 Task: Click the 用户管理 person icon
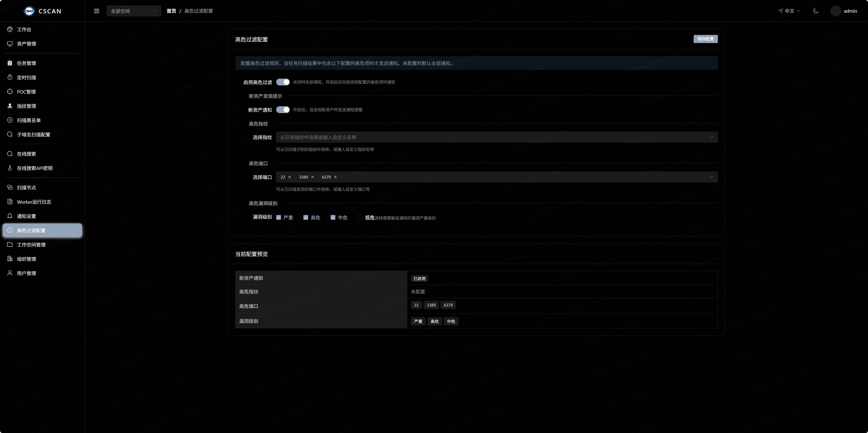click(x=10, y=273)
